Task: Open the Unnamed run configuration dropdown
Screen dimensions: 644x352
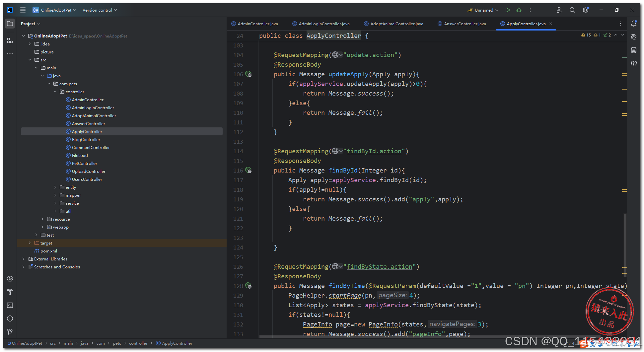Action: (x=483, y=10)
